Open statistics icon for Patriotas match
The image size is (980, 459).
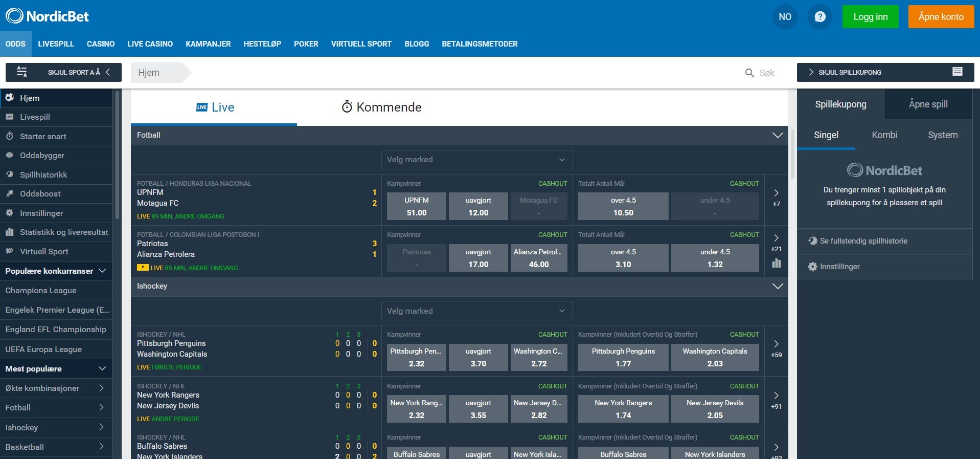[777, 263]
